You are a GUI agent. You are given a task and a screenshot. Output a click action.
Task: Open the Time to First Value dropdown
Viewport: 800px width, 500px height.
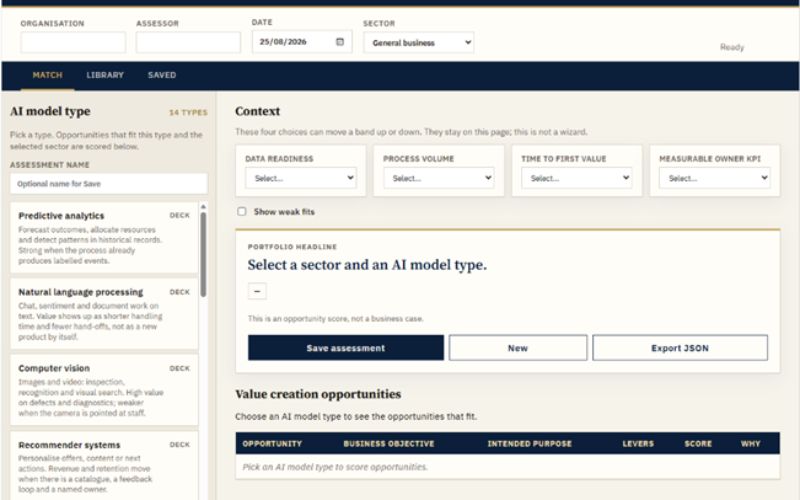[x=577, y=178]
